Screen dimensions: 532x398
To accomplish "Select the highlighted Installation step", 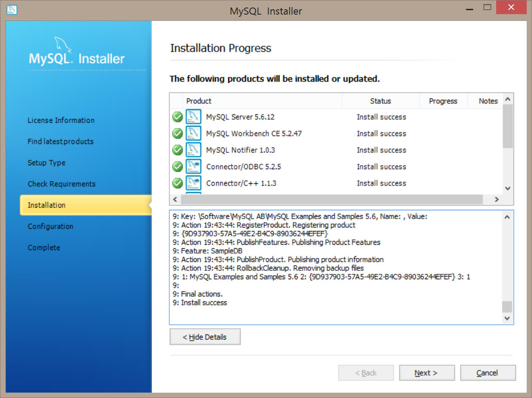I will 86,205.
